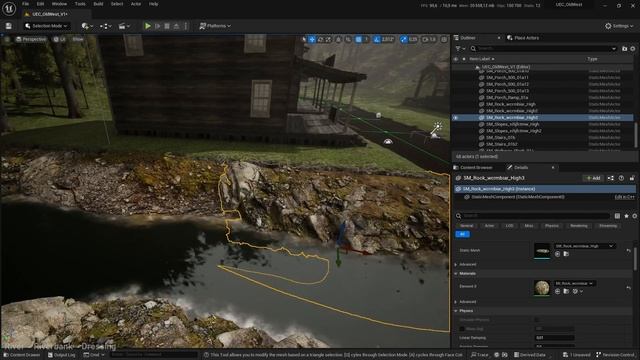Switch to the Content Browser tab
This screenshot has width=640, height=360.
[473, 167]
